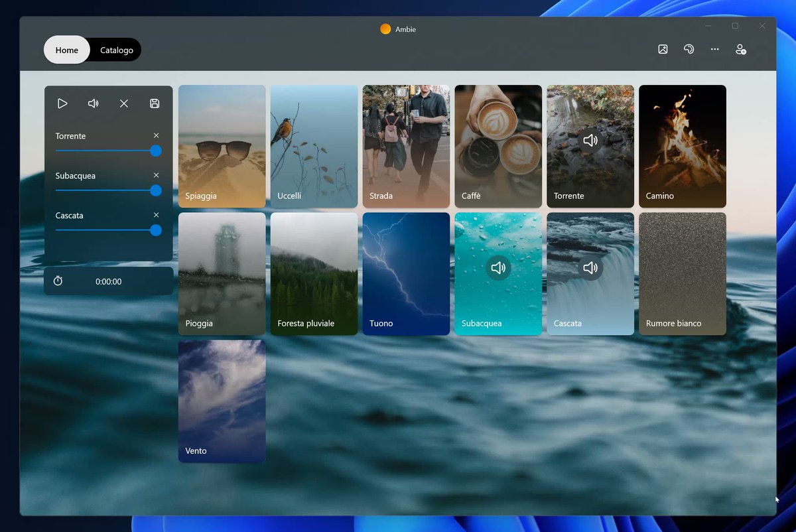Remove Subacquea from the active sounds
Image resolution: width=796 pixels, height=532 pixels.
tap(157, 175)
